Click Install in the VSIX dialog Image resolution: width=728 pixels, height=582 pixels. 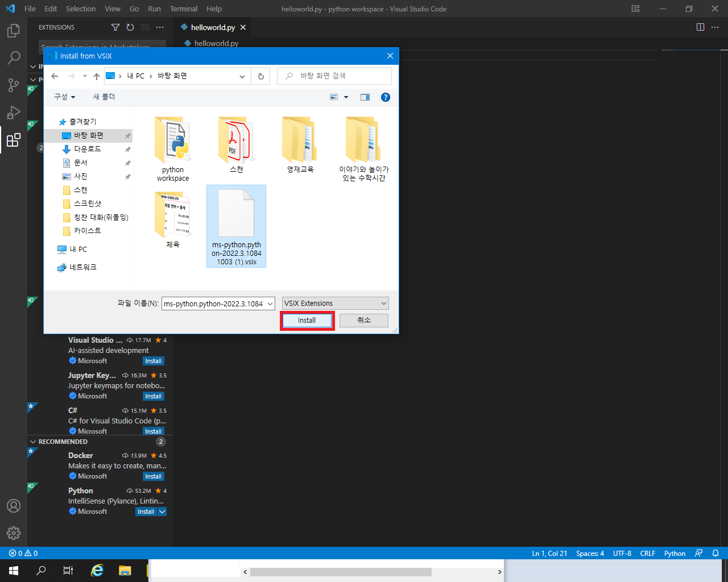(307, 321)
